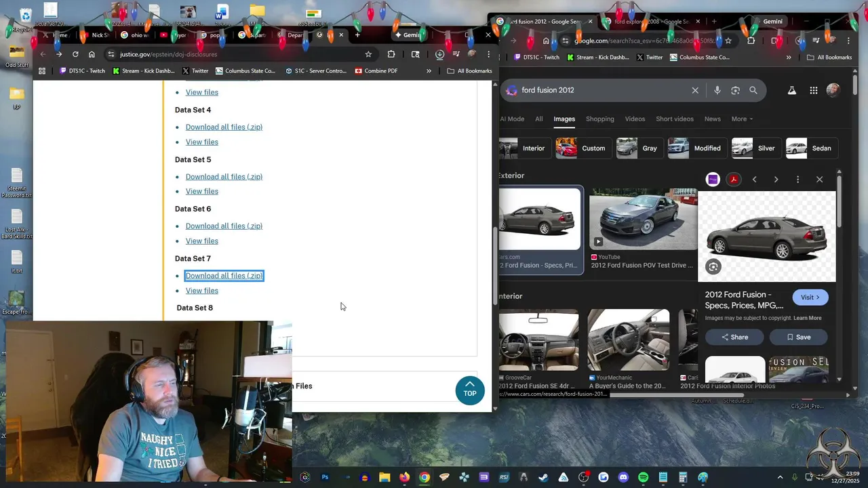
Task: Open downloads icon in justice.gov browser toolbar
Action: tap(439, 54)
